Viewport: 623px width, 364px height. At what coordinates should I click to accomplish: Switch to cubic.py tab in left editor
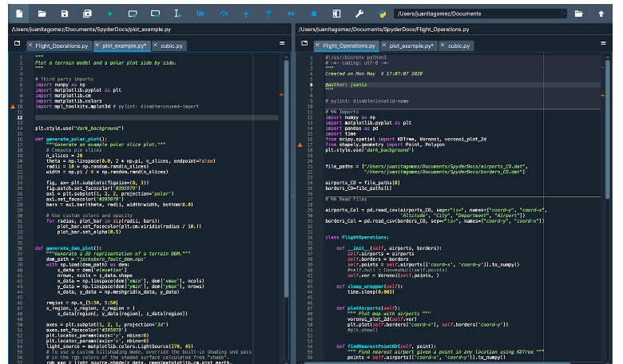click(172, 46)
